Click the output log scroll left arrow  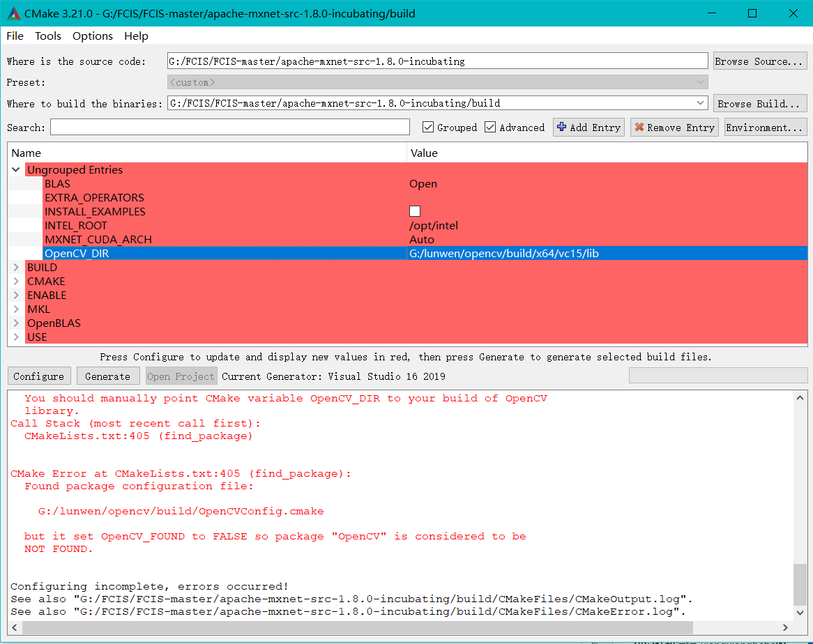pos(15,627)
